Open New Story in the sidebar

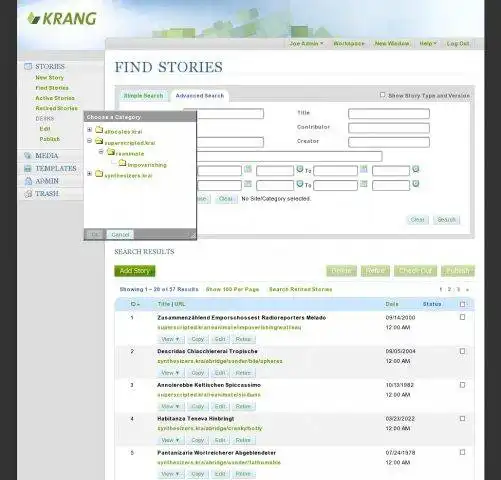coord(50,78)
